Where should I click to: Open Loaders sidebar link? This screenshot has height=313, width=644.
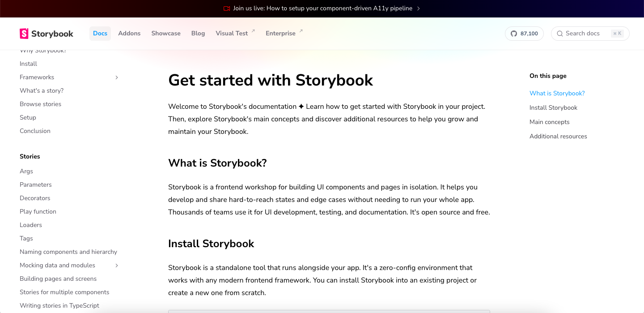point(31,225)
